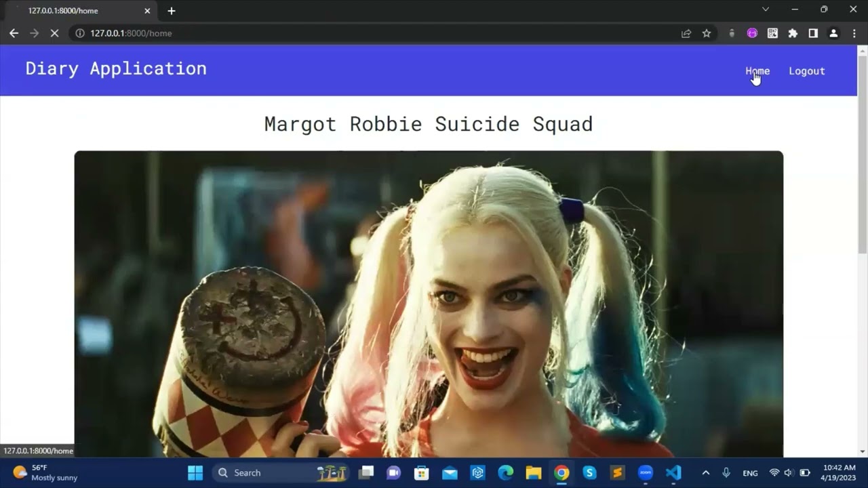This screenshot has height=488, width=868.
Task: Click the scrollbar down arrow
Action: pos(863,452)
